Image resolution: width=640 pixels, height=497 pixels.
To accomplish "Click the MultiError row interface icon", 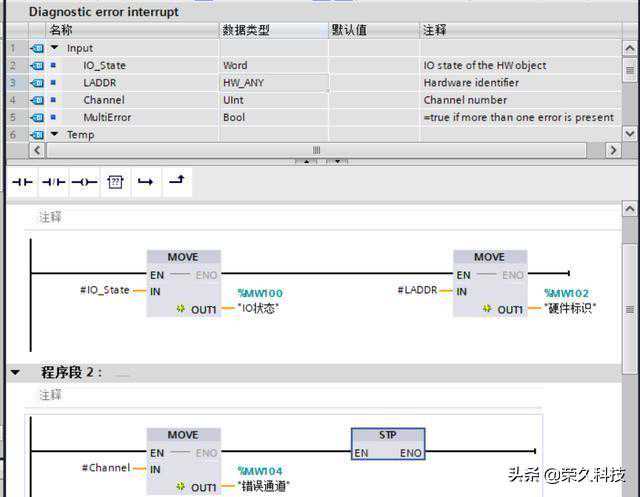I will pyautogui.click(x=37, y=118).
